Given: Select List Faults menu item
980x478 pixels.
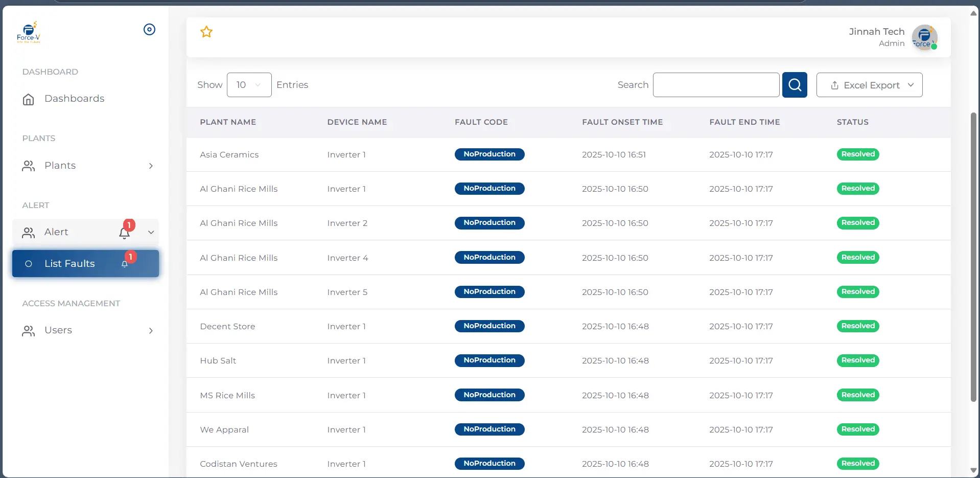Looking at the screenshot, I should pos(86,263).
